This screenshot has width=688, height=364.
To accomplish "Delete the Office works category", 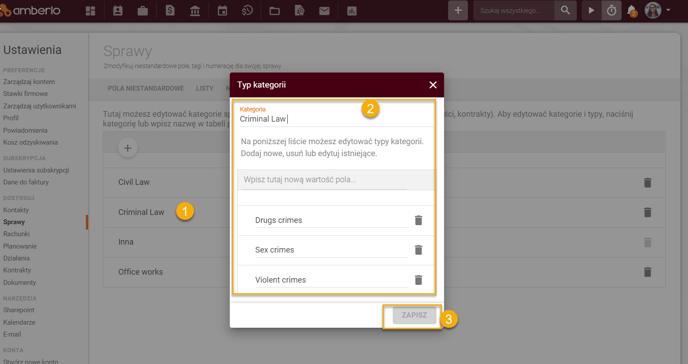I will [647, 272].
